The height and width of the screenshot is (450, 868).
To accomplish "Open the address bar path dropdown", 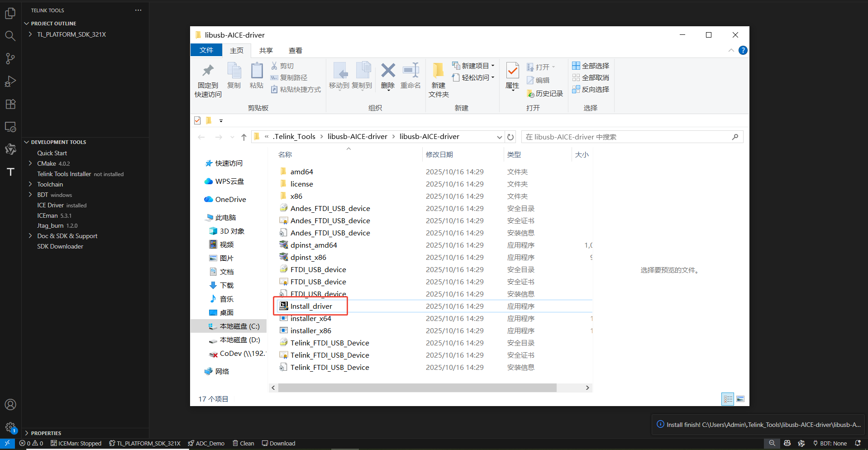I will coord(499,136).
